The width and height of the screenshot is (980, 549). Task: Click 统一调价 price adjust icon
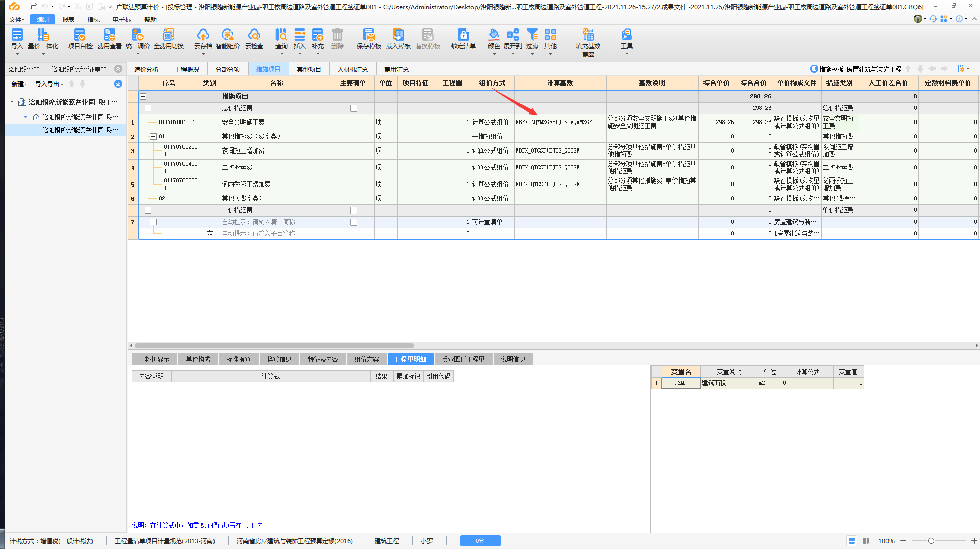[x=137, y=39]
